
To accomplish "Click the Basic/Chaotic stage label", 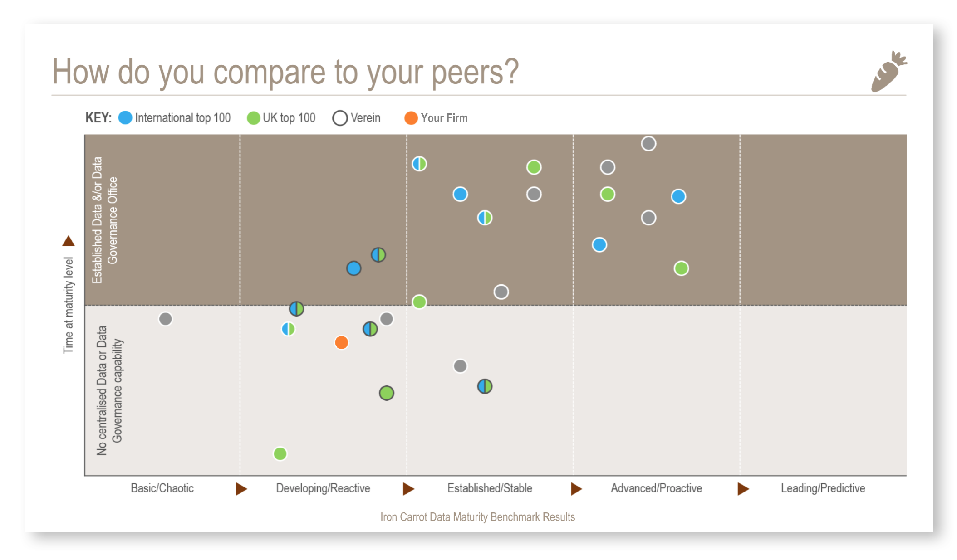I will click(162, 488).
